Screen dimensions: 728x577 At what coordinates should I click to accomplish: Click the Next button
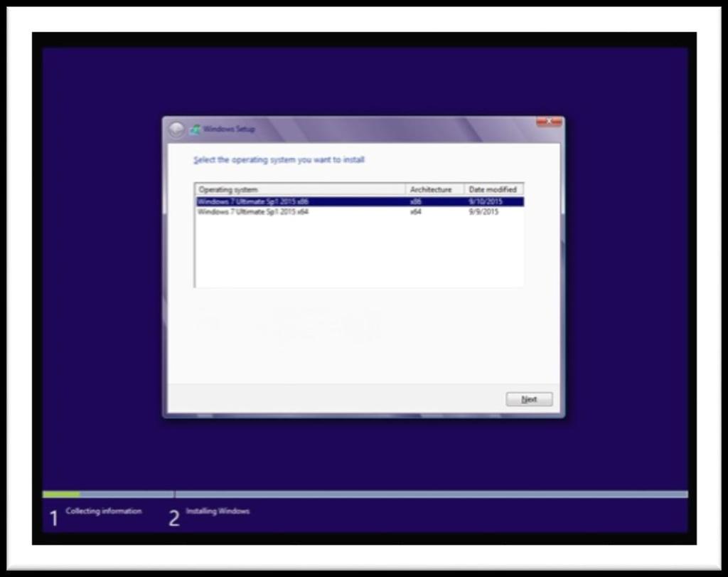pyautogui.click(x=529, y=399)
